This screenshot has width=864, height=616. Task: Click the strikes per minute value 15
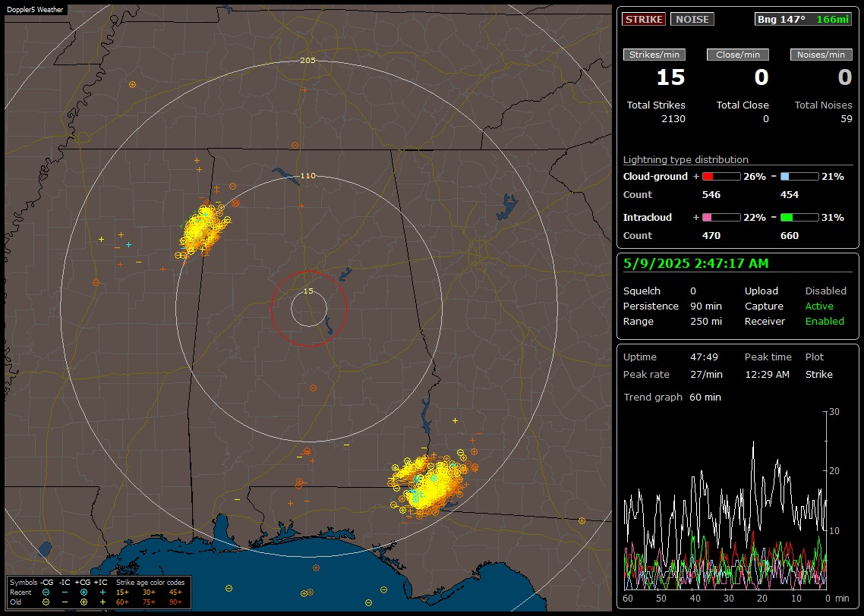click(670, 77)
